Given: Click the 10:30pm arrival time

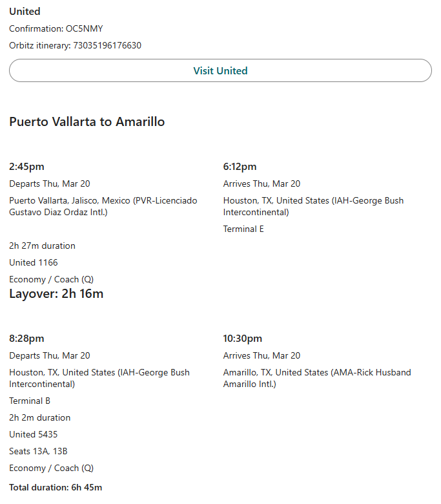Looking at the screenshot, I should 243,339.
